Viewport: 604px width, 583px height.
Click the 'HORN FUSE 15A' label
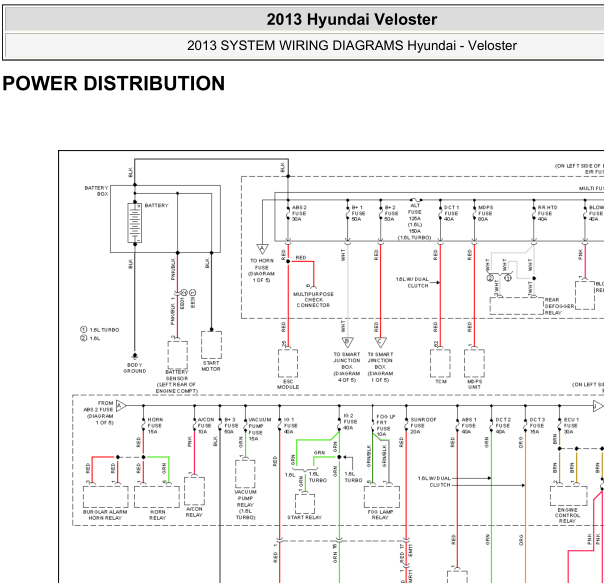tap(155, 425)
